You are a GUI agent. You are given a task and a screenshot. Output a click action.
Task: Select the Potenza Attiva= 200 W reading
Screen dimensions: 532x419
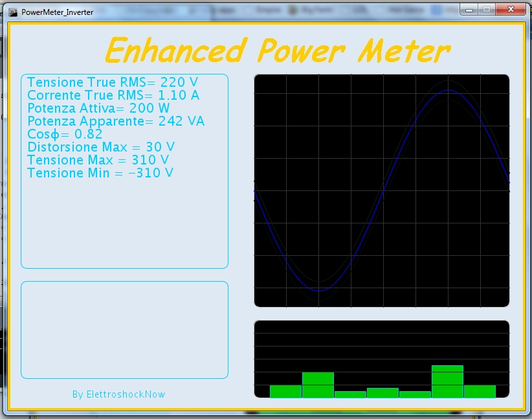point(98,108)
